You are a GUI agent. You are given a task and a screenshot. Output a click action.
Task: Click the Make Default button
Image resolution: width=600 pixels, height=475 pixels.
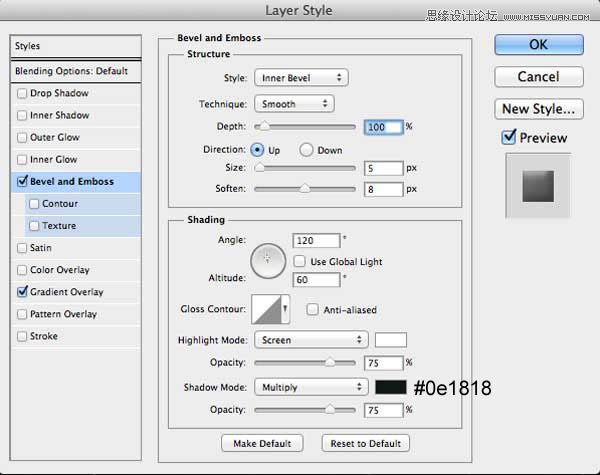(260, 443)
